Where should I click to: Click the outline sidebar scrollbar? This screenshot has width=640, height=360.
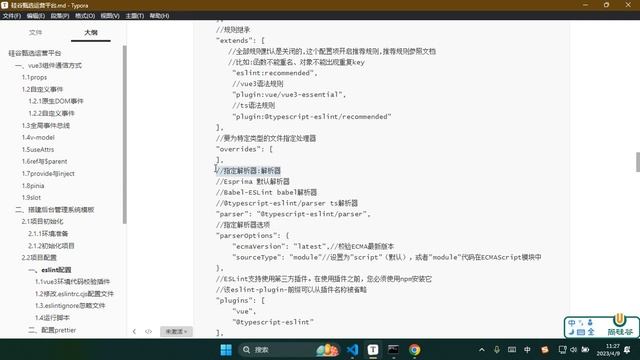[x=124, y=135]
